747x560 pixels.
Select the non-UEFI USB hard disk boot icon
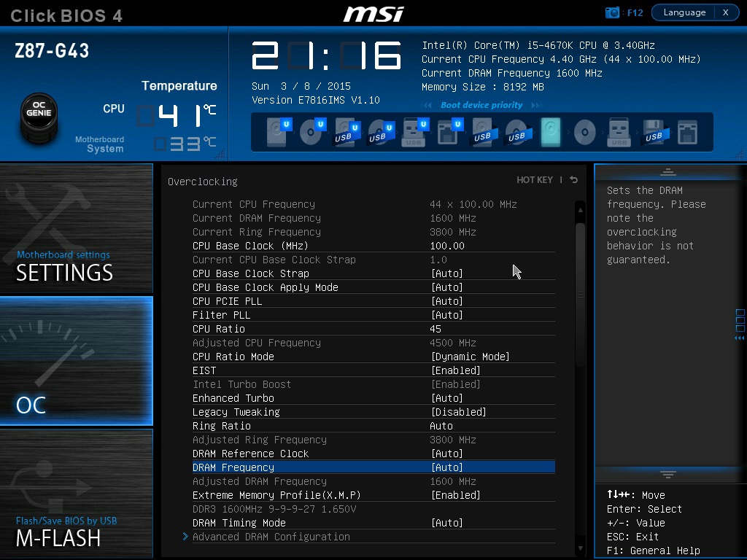click(484, 132)
